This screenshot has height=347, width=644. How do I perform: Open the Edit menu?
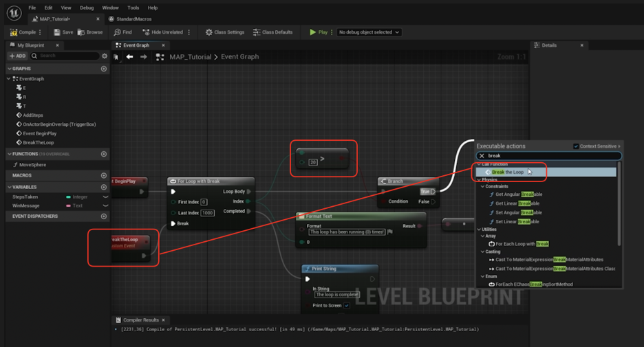point(48,8)
